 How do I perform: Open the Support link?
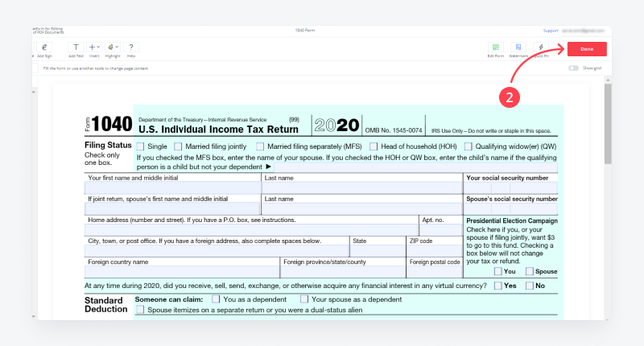point(551,31)
